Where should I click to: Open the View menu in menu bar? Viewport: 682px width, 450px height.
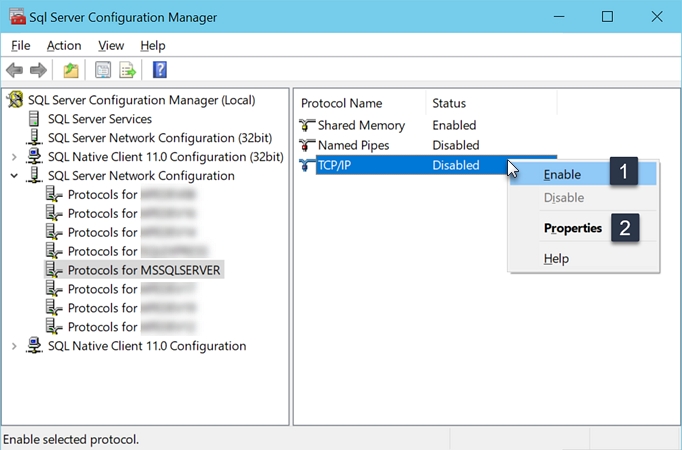[x=111, y=46]
